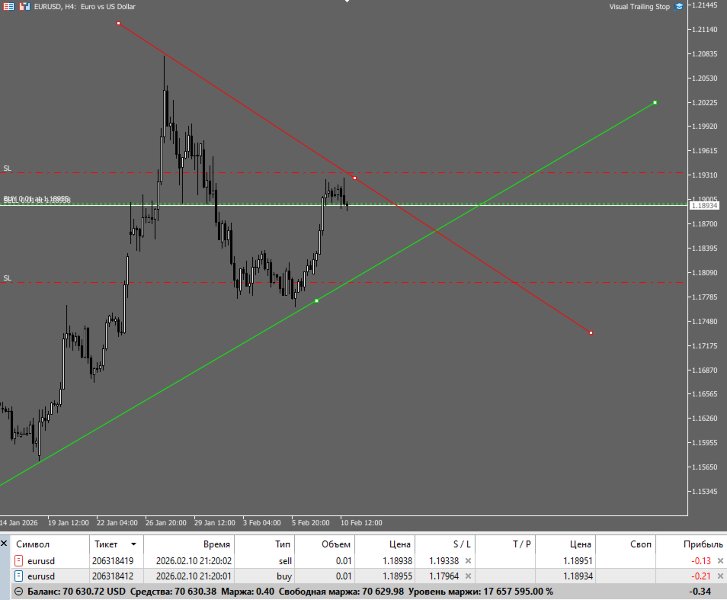Click the EURUSD, H4 chart title text
Image resolution: width=727 pixels, height=600 pixels.
point(85,6)
